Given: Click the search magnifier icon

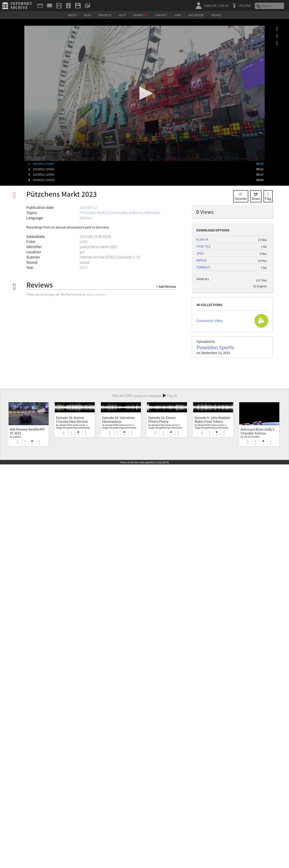Looking at the screenshot, I should 258,6.
